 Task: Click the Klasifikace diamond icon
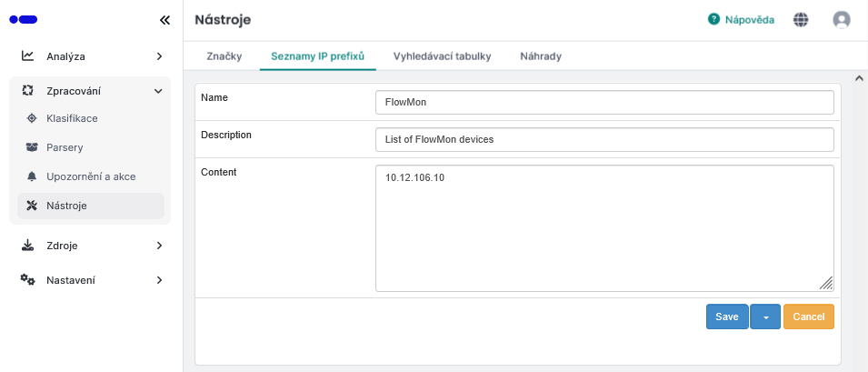pyautogui.click(x=32, y=118)
